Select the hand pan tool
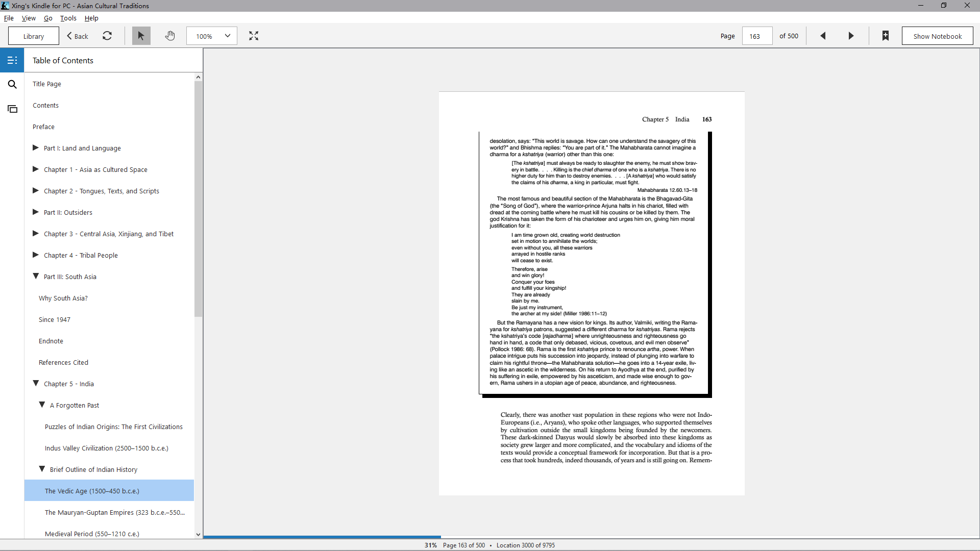This screenshot has height=551, width=980. click(170, 36)
